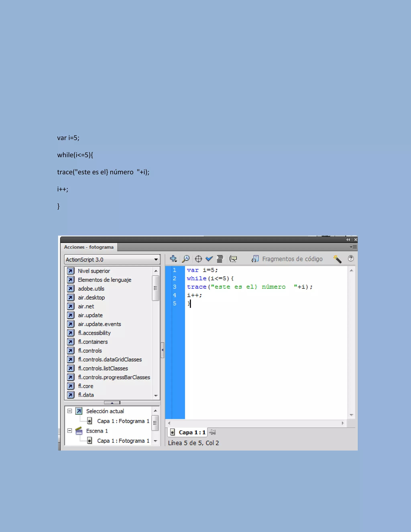Pin the current script with pushpin icon
411x532 pixels.
(x=212, y=432)
